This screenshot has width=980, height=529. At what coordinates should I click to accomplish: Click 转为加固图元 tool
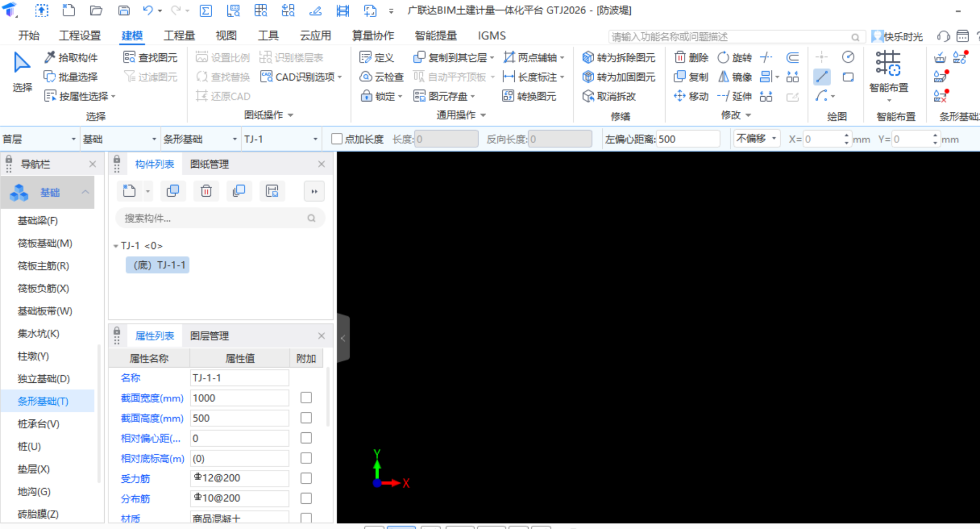pos(619,77)
